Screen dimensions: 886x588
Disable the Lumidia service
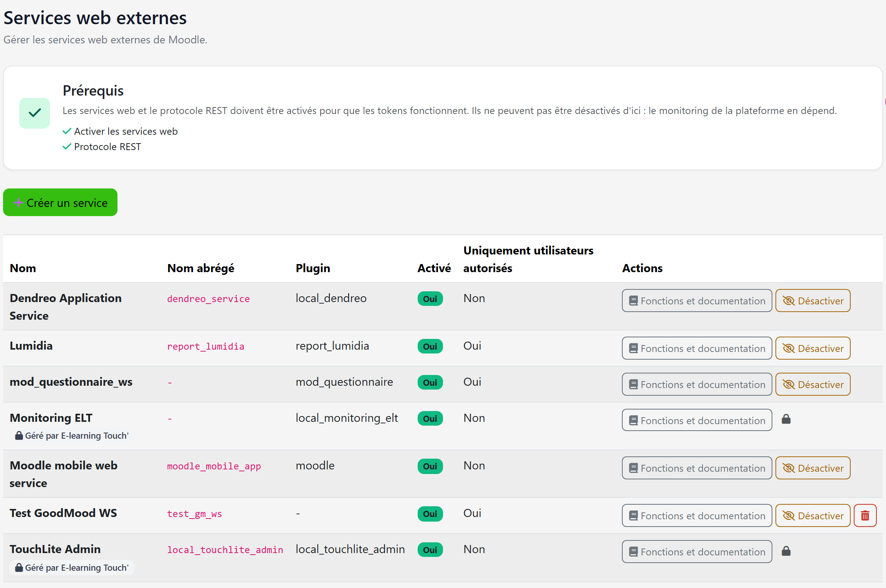pyautogui.click(x=813, y=348)
